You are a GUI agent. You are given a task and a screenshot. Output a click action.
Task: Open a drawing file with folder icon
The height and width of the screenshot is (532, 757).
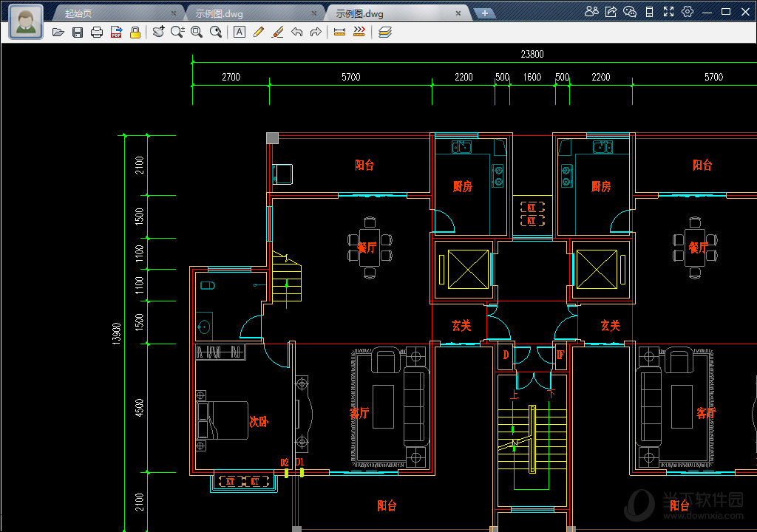(x=58, y=33)
